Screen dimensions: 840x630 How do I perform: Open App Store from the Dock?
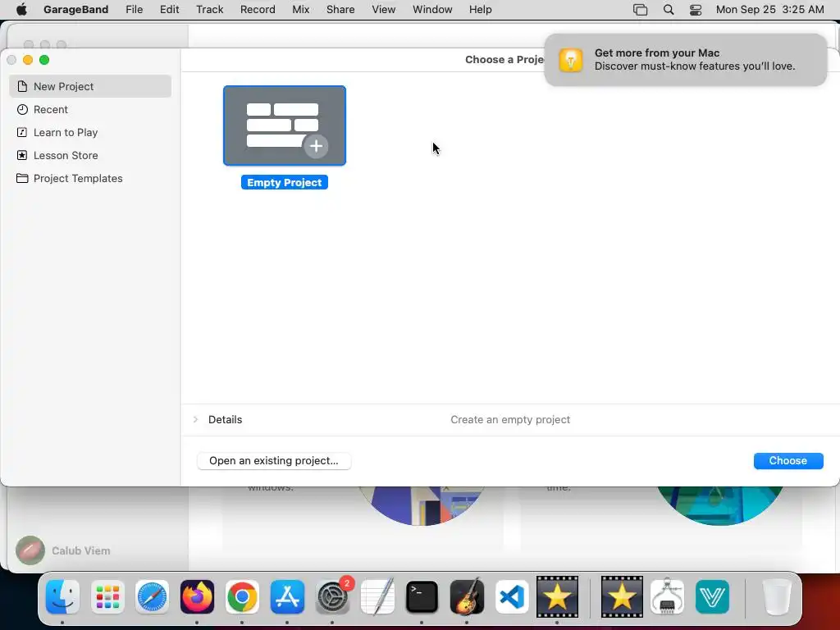287,597
